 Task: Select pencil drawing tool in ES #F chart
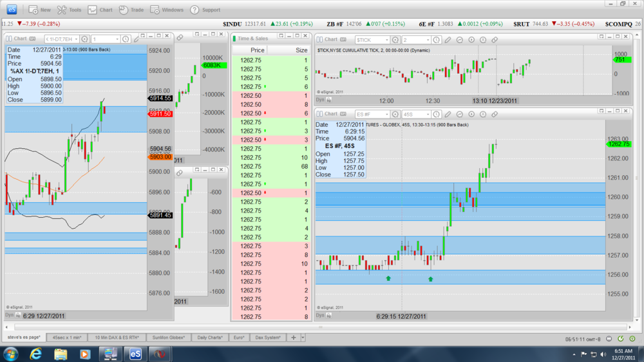point(448,114)
